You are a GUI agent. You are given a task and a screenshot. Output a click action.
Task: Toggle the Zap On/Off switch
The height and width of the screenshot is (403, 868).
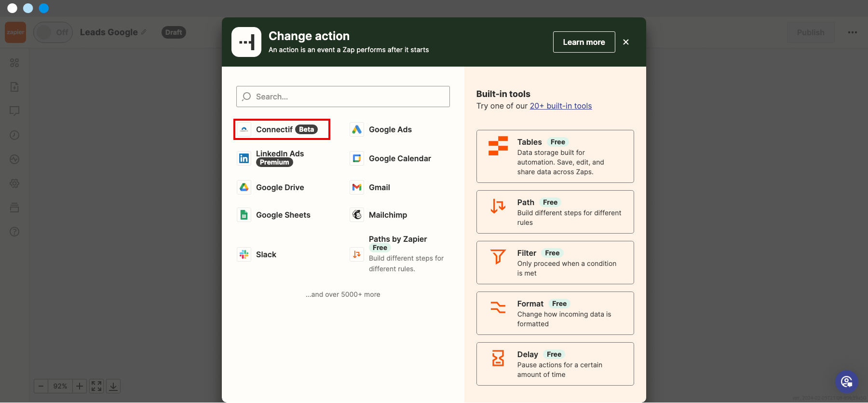coord(53,32)
